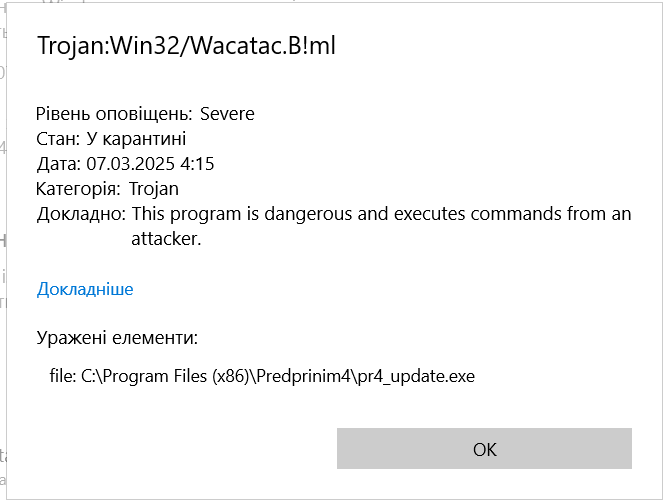This screenshot has height=503, width=669.
Task: Select the Trojan category value
Action: point(154,189)
